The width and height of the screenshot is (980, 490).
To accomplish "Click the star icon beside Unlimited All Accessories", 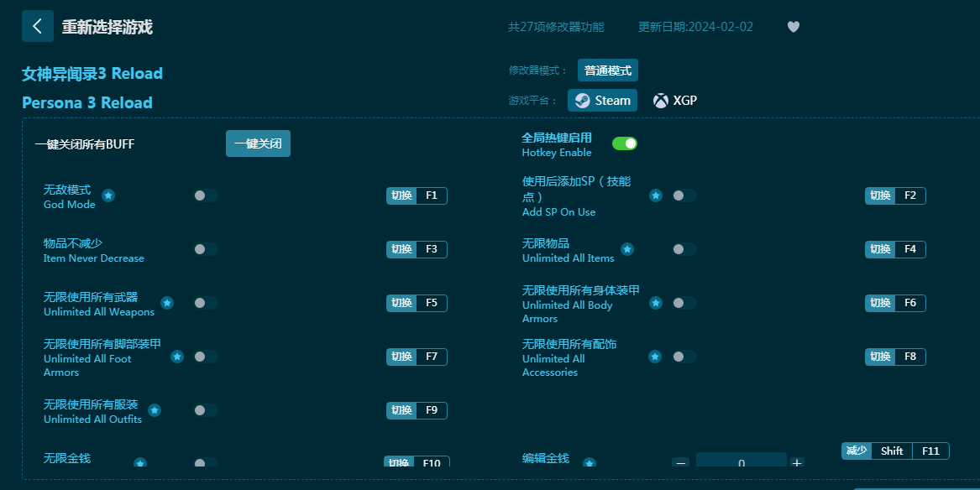I will [x=655, y=357].
